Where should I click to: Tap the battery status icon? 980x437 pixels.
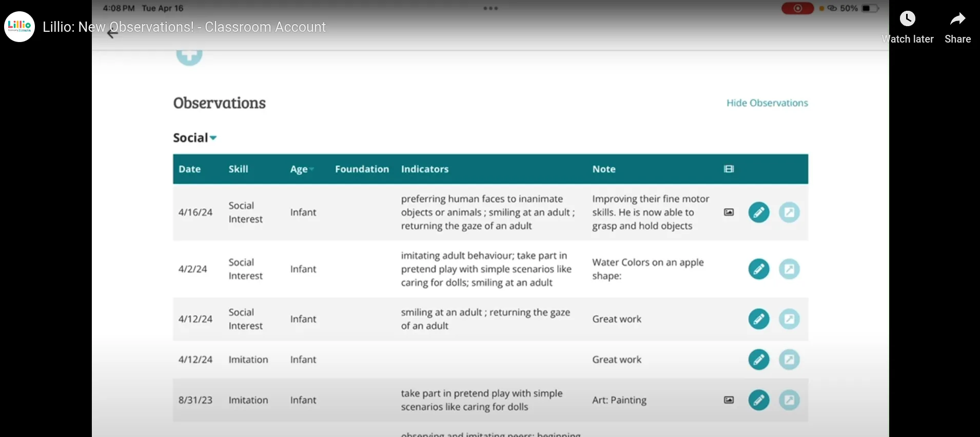pyautogui.click(x=870, y=8)
